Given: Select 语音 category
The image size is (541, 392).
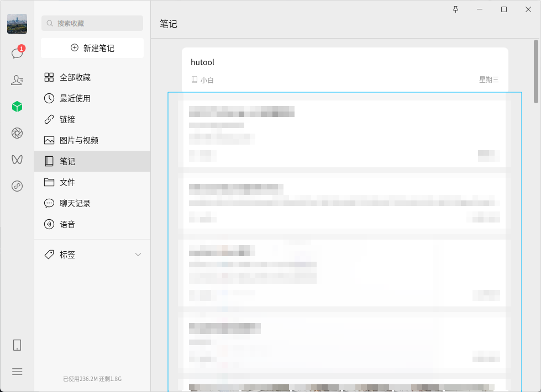Looking at the screenshot, I should click(92, 224).
